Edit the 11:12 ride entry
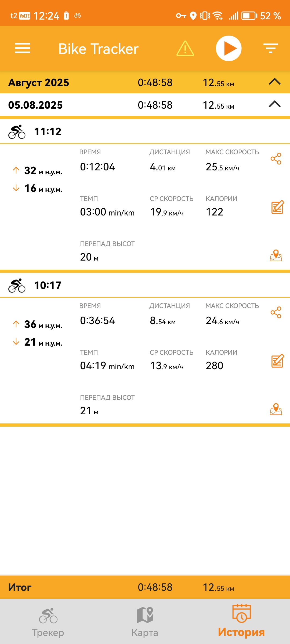 pos(277,207)
